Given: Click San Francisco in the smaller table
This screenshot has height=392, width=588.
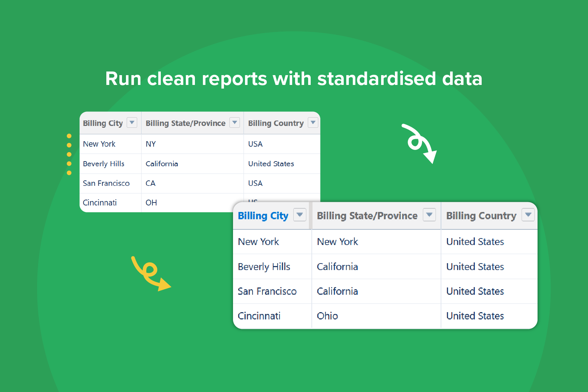Looking at the screenshot, I should click(106, 183).
